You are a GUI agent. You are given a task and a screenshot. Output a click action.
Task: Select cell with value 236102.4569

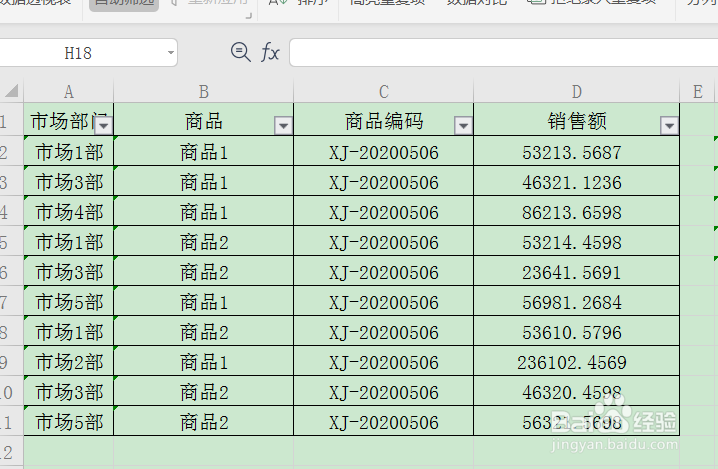[577, 361]
